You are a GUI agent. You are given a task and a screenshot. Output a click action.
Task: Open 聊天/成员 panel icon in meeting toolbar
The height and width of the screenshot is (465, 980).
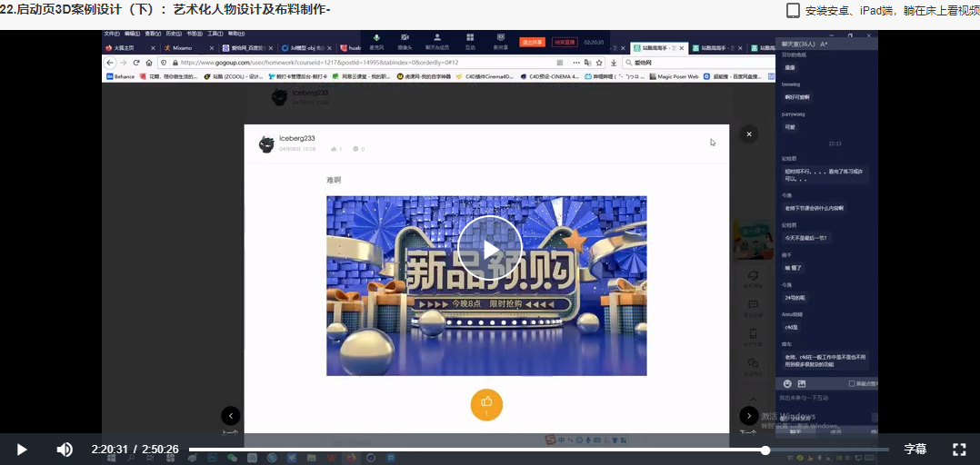click(x=437, y=42)
